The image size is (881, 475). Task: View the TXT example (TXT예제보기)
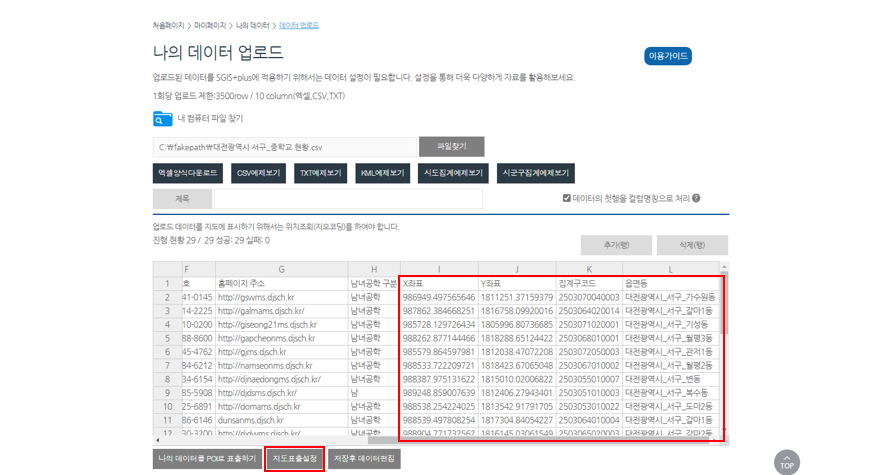coord(320,173)
